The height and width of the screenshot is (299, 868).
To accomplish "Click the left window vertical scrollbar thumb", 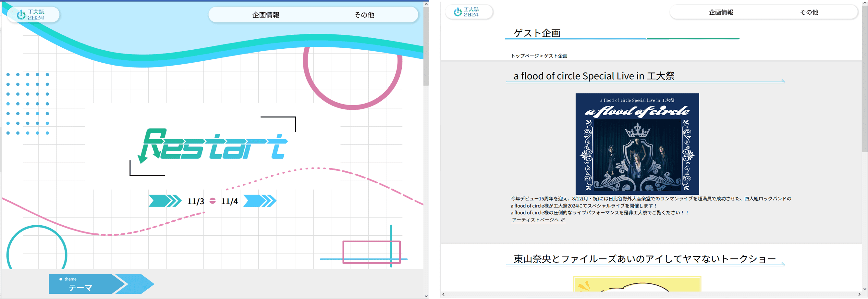I will point(426,46).
